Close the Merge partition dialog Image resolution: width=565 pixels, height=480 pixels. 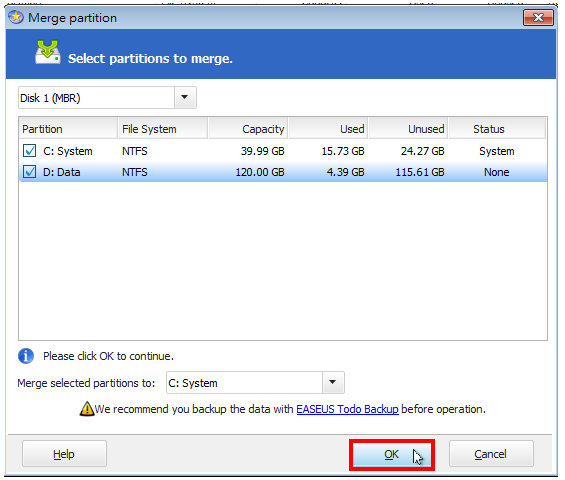point(538,17)
